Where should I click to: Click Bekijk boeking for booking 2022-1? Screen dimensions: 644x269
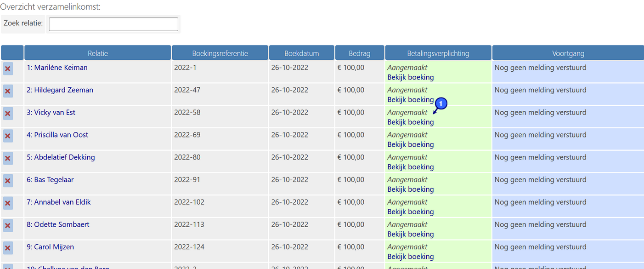[x=410, y=77]
